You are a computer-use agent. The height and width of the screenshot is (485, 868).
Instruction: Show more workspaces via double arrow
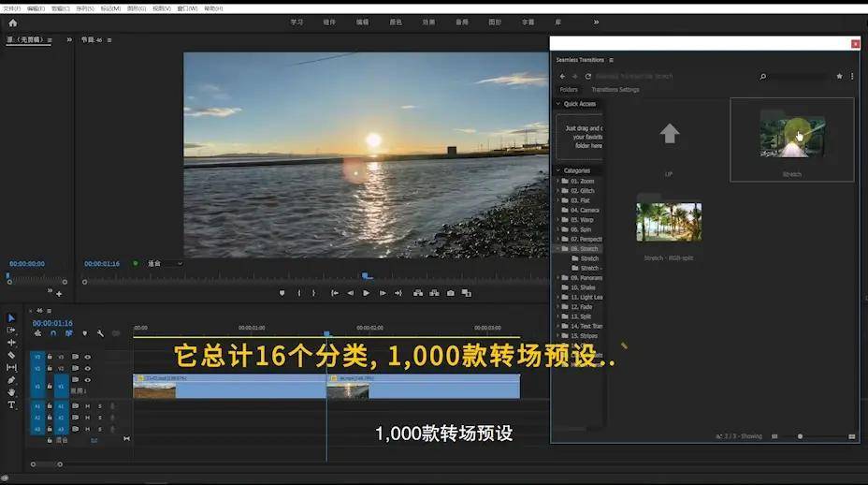pos(596,22)
